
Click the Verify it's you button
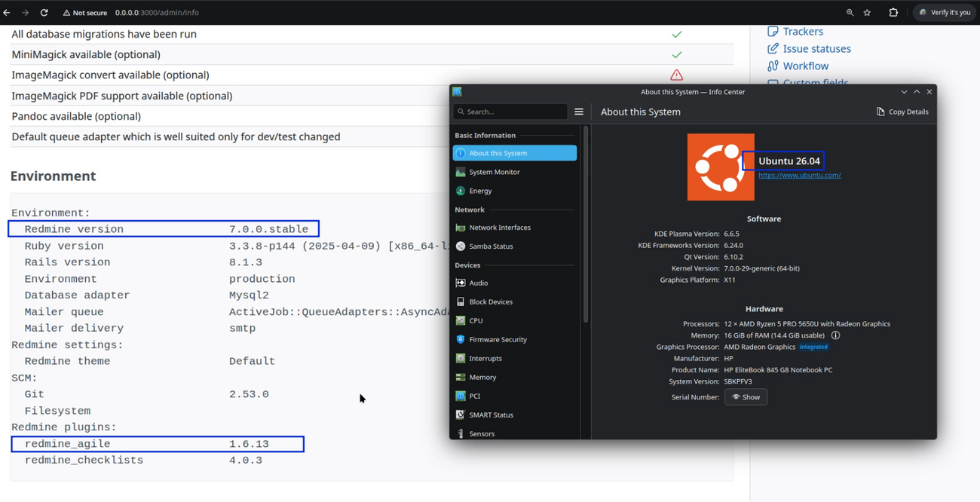pyautogui.click(x=945, y=13)
